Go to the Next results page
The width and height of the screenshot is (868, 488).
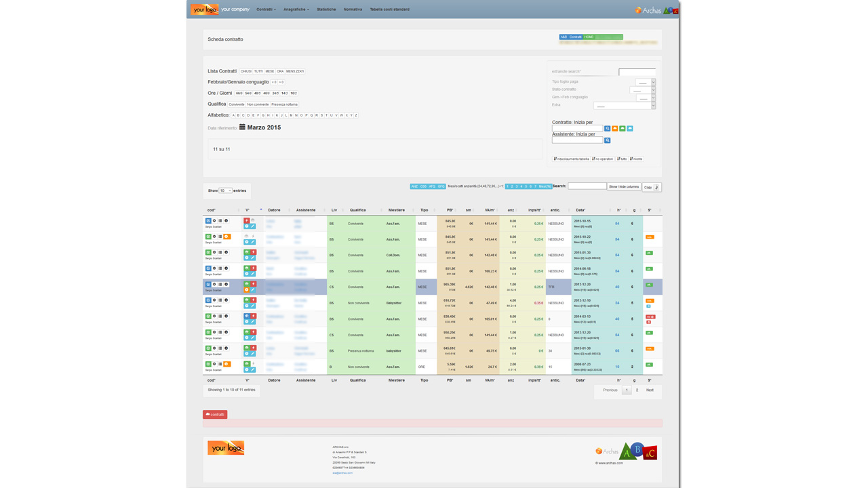(x=650, y=390)
